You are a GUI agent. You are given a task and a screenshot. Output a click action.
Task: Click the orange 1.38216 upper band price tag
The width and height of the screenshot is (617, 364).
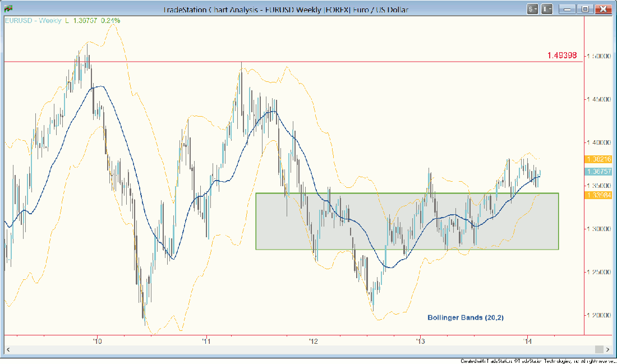click(x=598, y=159)
